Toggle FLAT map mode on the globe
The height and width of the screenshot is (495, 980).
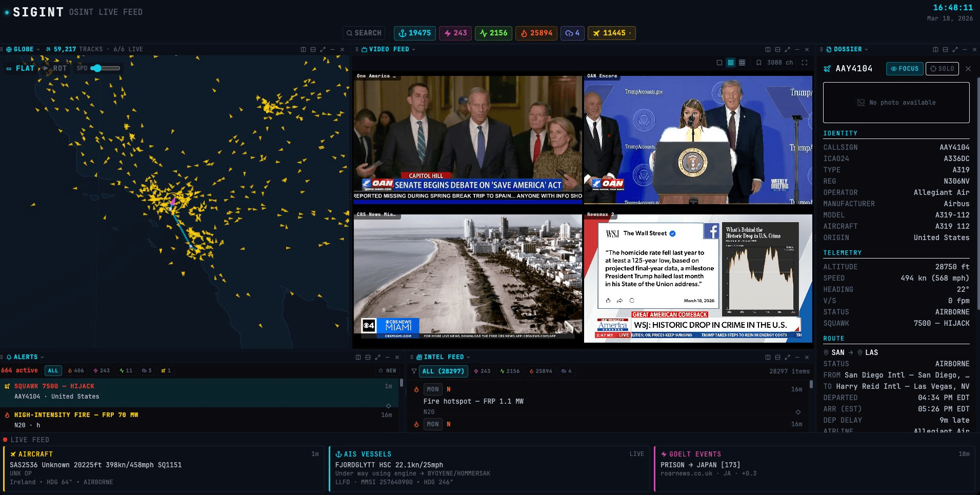pos(21,68)
